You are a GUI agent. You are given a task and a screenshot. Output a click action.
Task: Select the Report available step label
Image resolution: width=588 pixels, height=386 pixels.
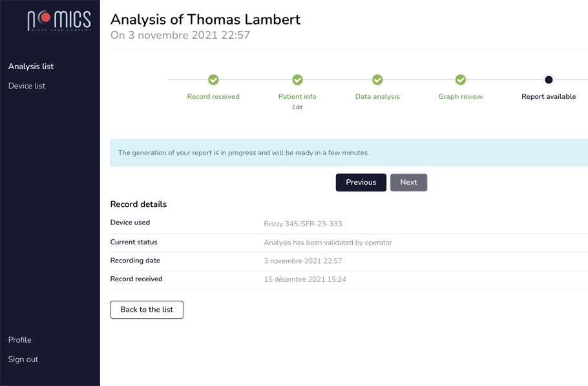(x=549, y=97)
